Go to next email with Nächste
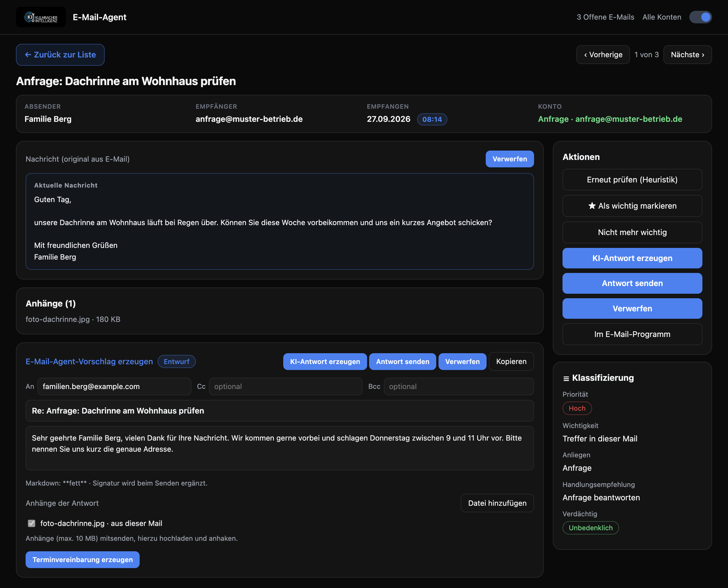Screen dimensions: 728x588 click(x=687, y=55)
